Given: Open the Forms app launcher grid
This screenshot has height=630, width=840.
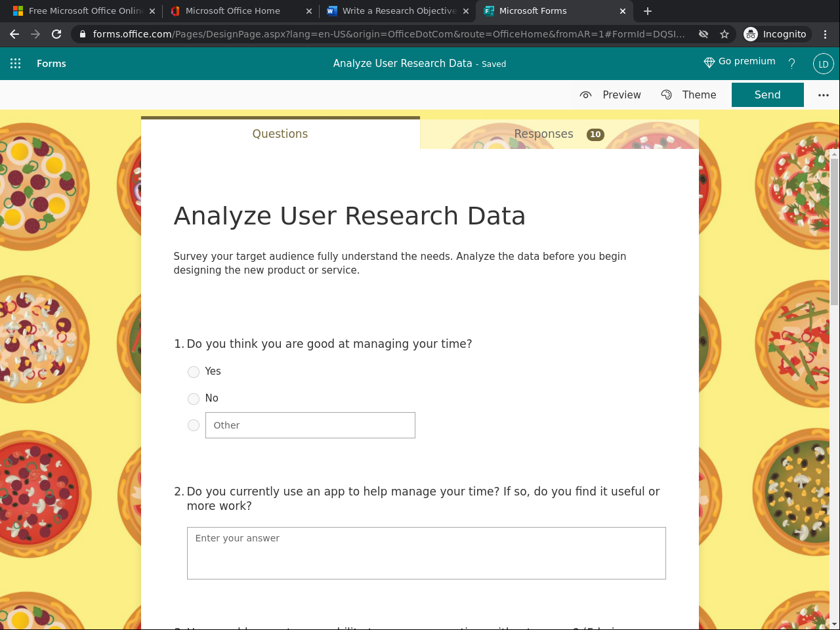Looking at the screenshot, I should [x=16, y=64].
